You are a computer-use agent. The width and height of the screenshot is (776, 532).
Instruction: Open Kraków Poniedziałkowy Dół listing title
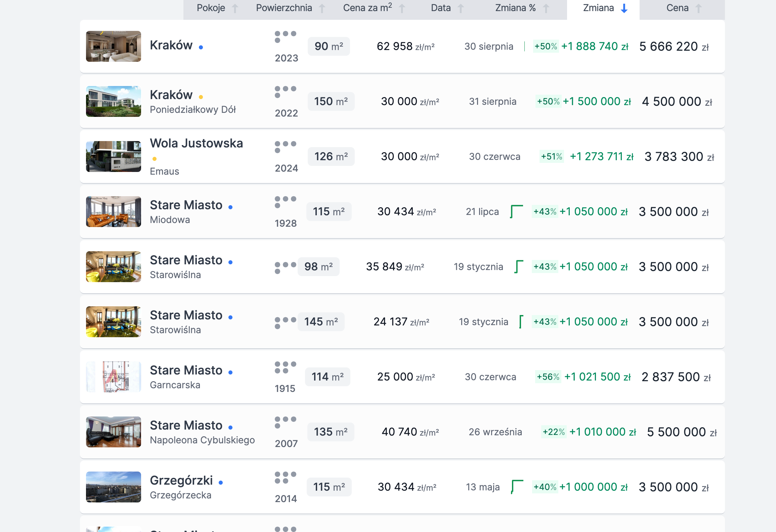click(x=171, y=95)
